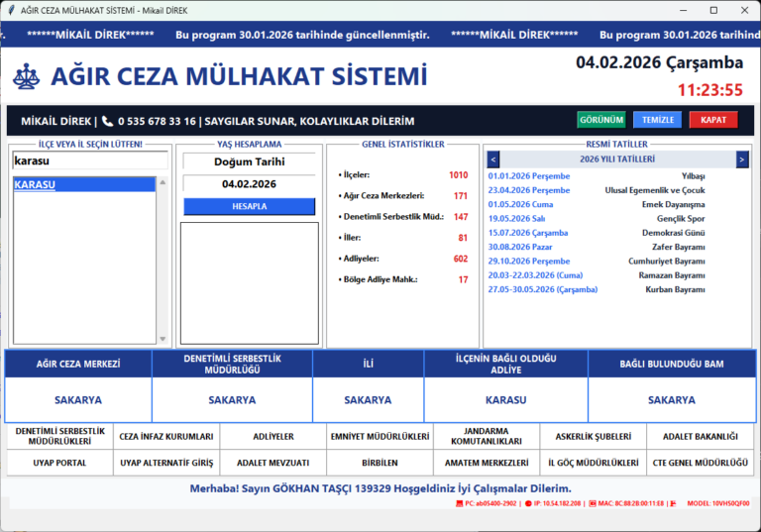Click the red KAPAT button

(713, 120)
